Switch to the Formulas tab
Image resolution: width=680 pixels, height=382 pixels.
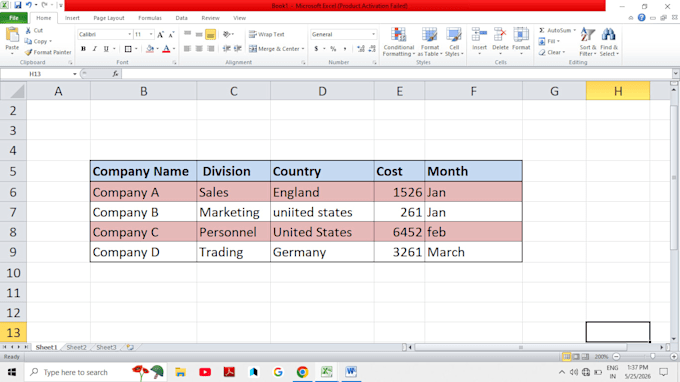(150, 18)
